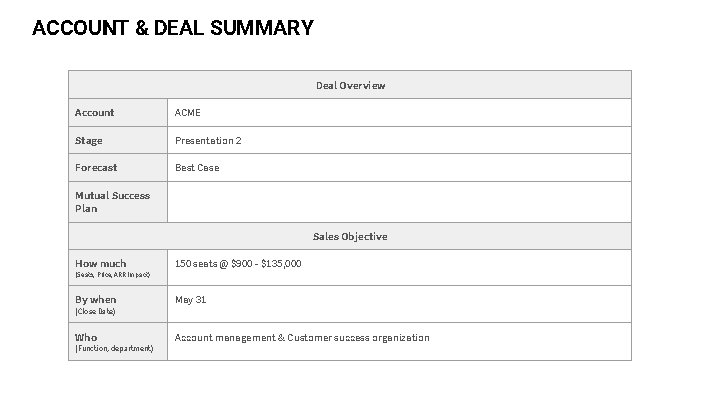Click the Sales Objective header row
This screenshot has height=405, width=720.
point(350,236)
